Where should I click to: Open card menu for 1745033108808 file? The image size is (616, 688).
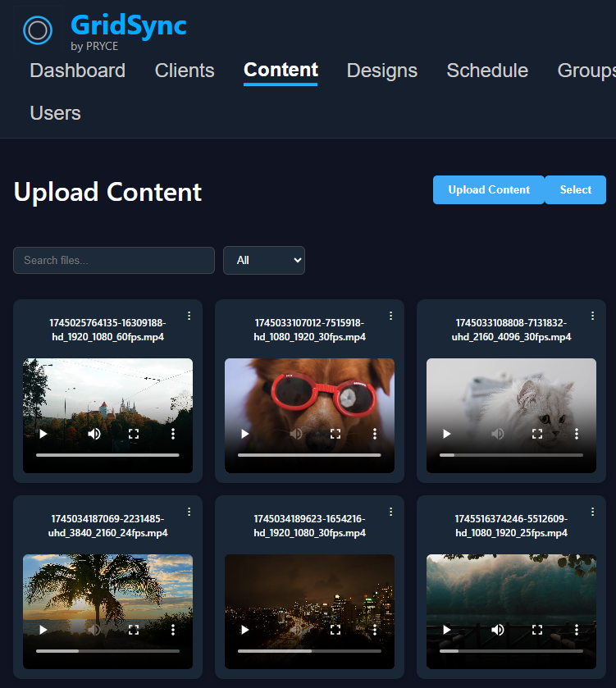click(x=593, y=316)
